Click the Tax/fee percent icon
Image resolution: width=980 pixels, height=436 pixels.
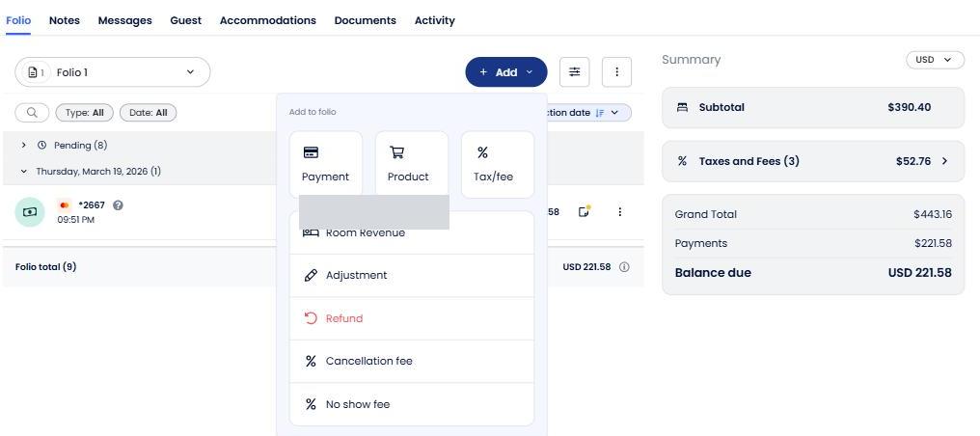pyautogui.click(x=482, y=152)
